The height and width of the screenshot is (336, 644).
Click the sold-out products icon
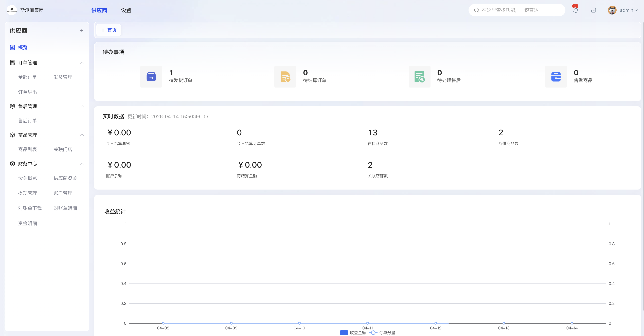(556, 77)
